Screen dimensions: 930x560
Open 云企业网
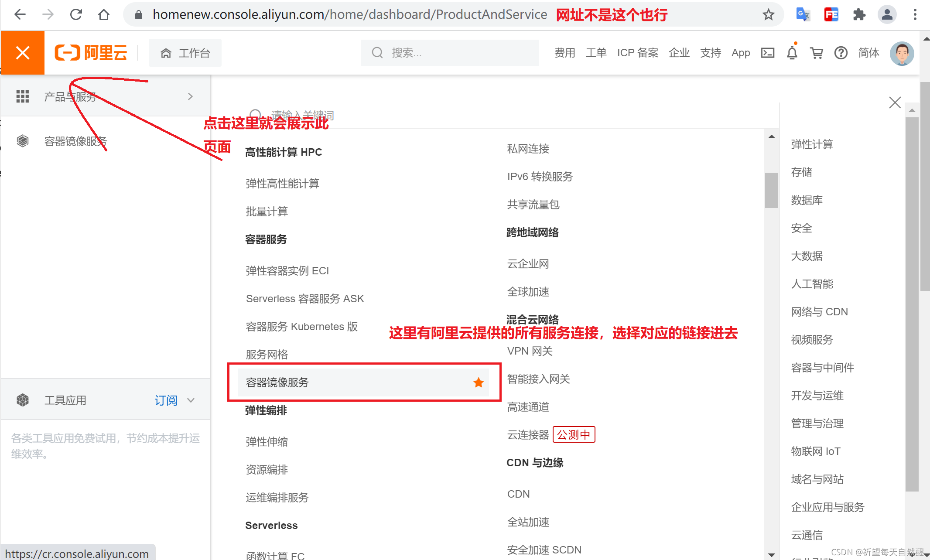(528, 264)
